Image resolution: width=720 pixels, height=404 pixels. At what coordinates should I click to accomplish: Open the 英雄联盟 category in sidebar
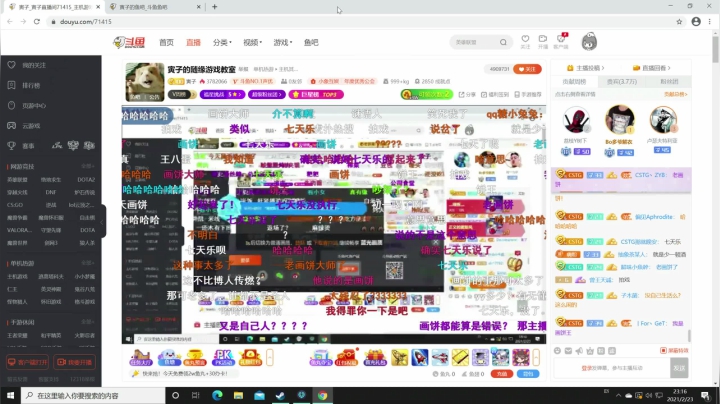(x=17, y=180)
